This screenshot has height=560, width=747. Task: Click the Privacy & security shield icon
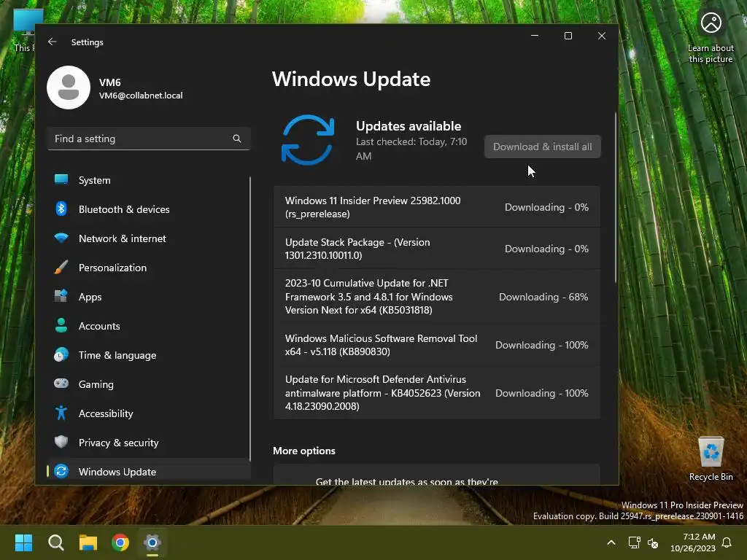click(61, 442)
